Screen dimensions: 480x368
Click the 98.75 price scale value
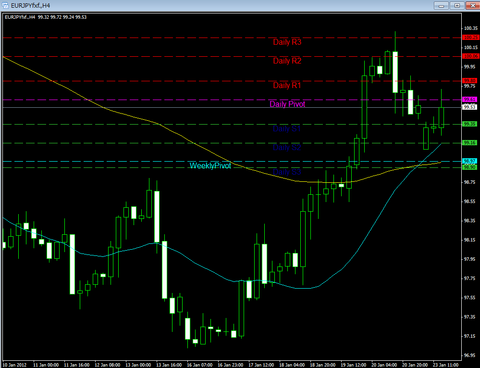[470, 182]
